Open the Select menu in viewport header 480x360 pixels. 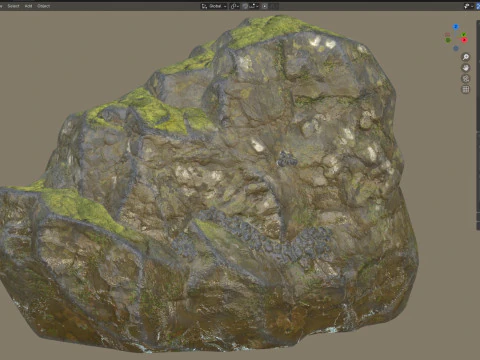tap(13, 6)
